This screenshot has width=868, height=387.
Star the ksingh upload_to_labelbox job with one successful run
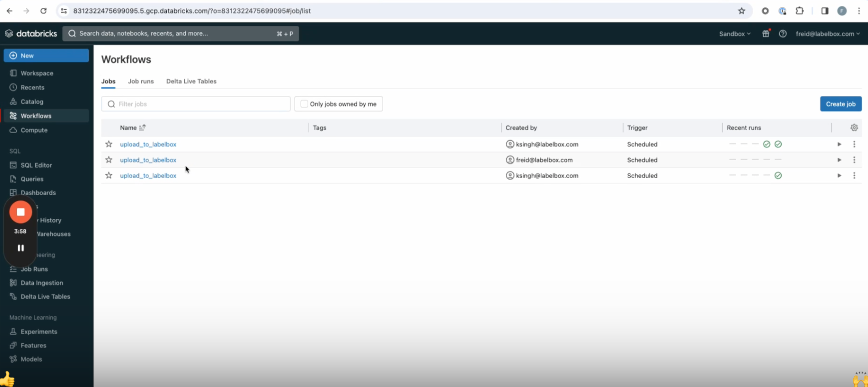point(109,175)
